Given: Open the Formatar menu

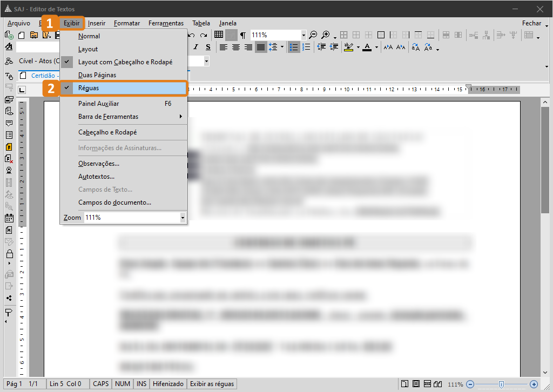Looking at the screenshot, I should 127,23.
